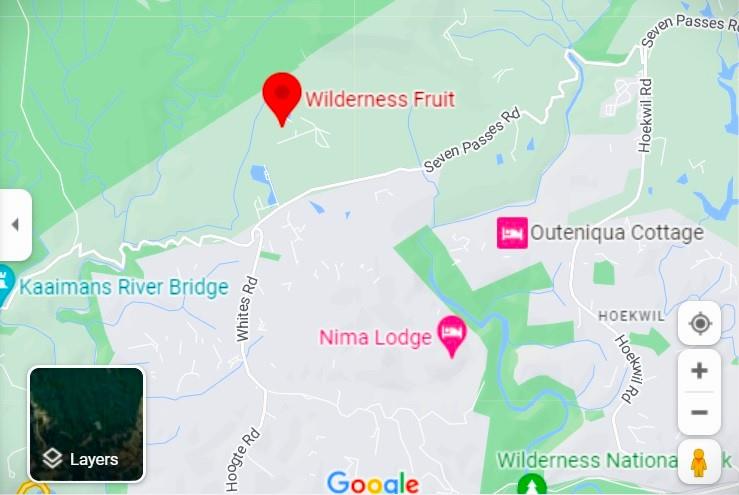Open the Outeniqua Cottage label
The height and width of the screenshot is (495, 739).
(x=617, y=232)
